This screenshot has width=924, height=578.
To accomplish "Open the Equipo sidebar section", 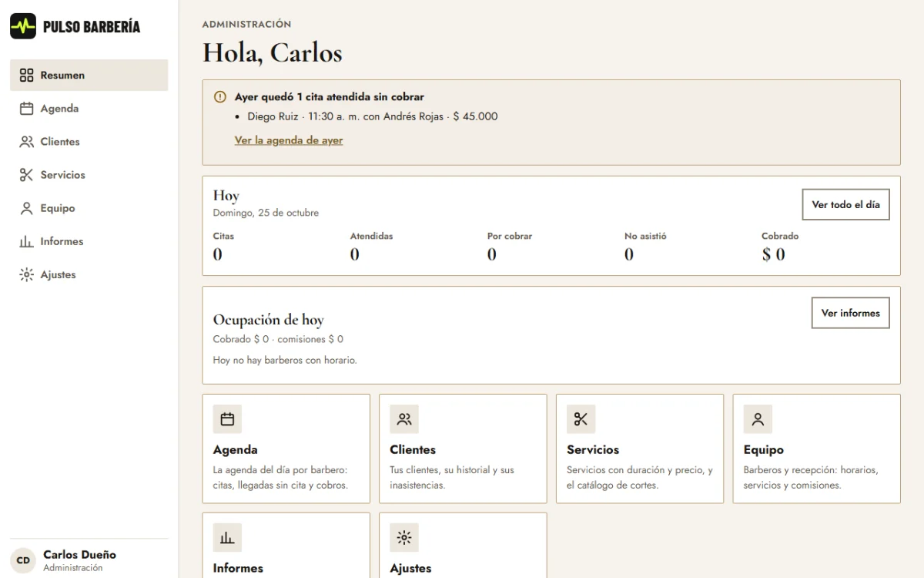I will pyautogui.click(x=89, y=208).
